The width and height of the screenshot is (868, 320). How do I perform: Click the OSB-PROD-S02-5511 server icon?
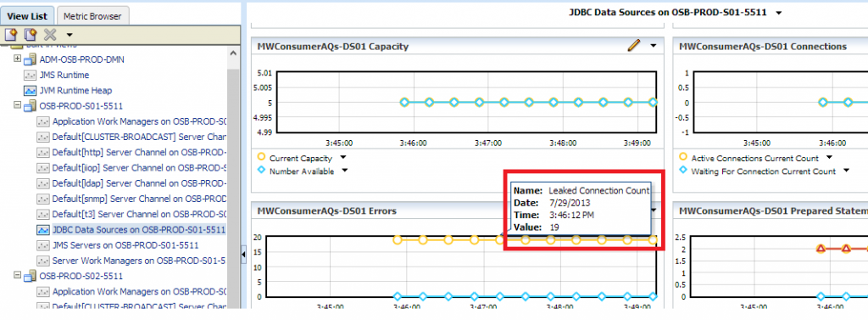[30, 276]
